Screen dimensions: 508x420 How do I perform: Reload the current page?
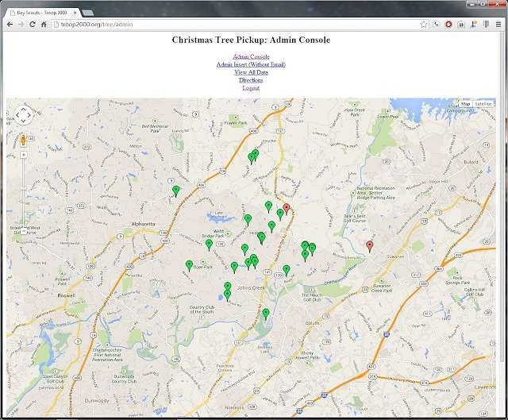click(32, 25)
